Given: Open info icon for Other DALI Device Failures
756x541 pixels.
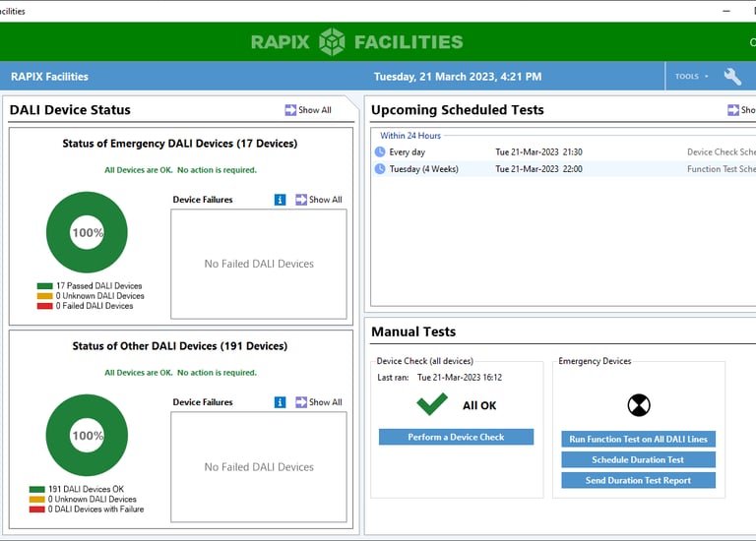Looking at the screenshot, I should (280, 402).
